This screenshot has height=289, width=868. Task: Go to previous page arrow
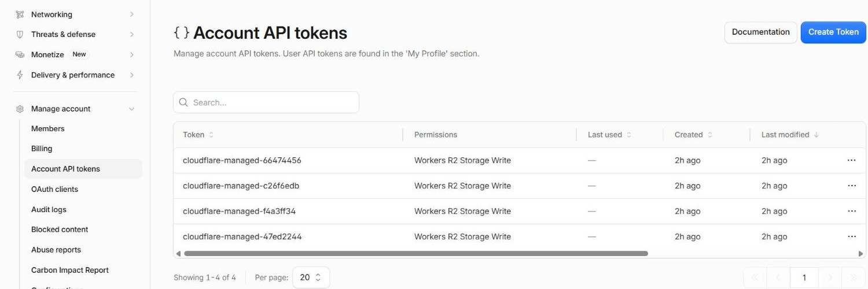point(778,277)
